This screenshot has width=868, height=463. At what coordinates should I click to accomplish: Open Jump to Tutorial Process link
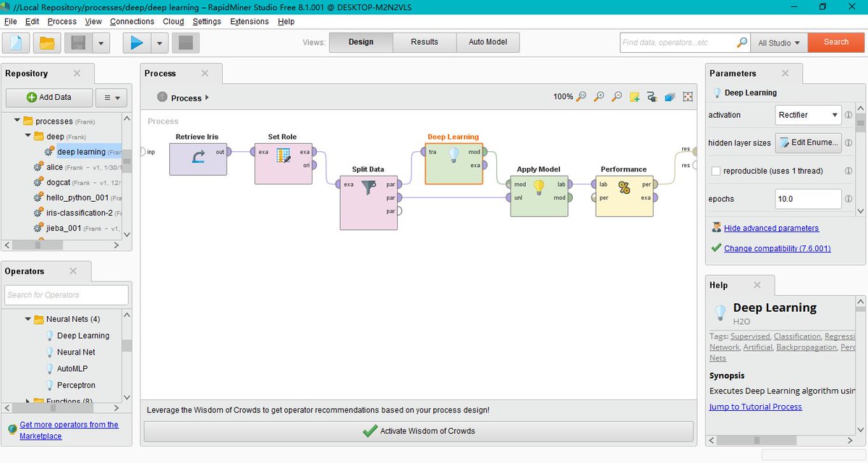point(756,407)
